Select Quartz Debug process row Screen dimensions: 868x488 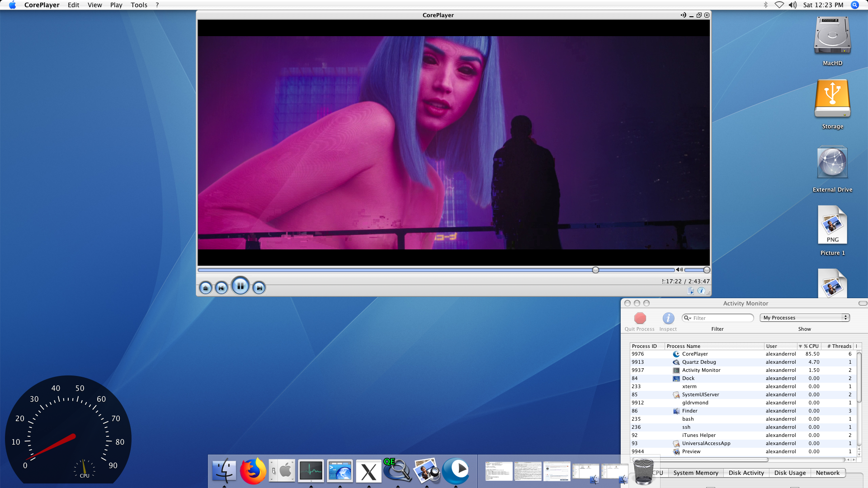click(742, 362)
